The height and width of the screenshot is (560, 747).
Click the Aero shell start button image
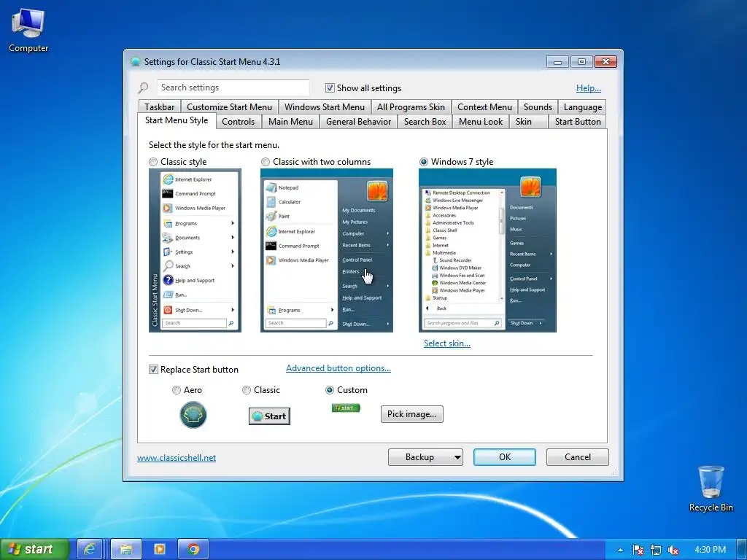click(193, 415)
